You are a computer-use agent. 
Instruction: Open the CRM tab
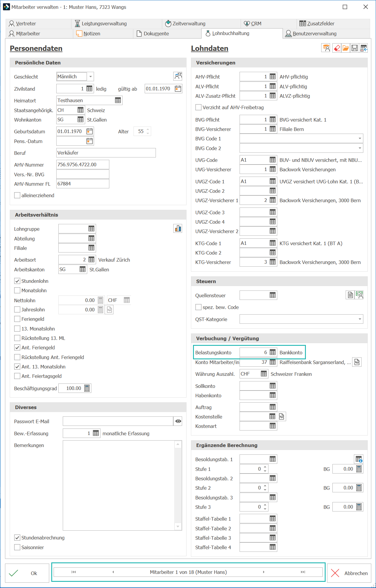[x=269, y=24]
